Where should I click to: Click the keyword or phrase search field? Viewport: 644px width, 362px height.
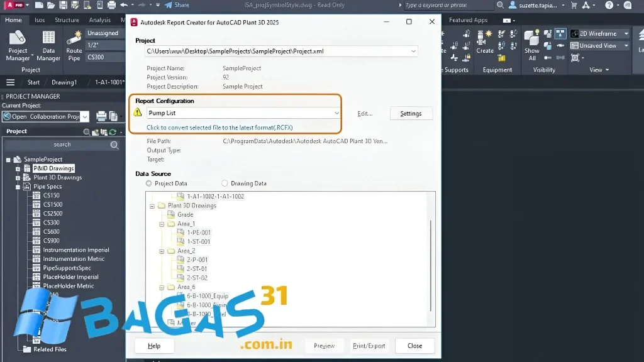(x=448, y=5)
